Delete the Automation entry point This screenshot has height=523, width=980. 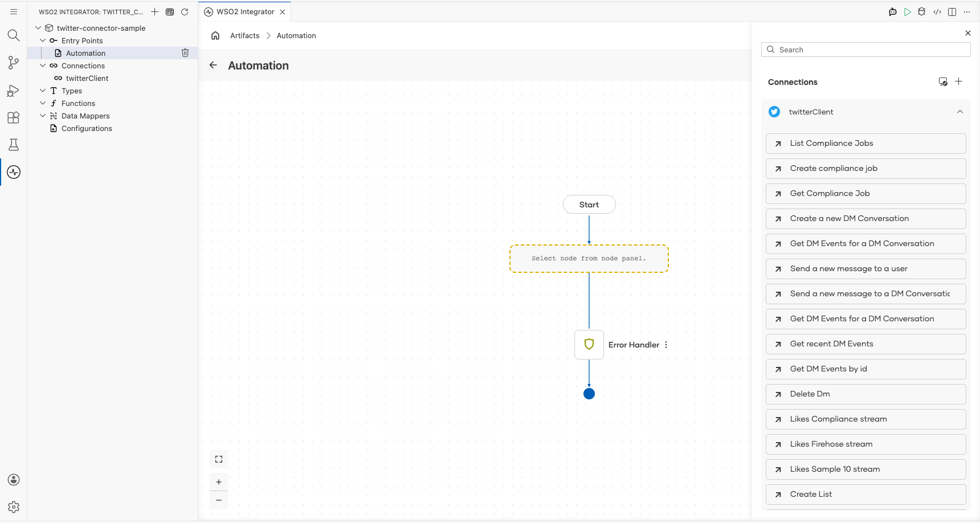185,53
